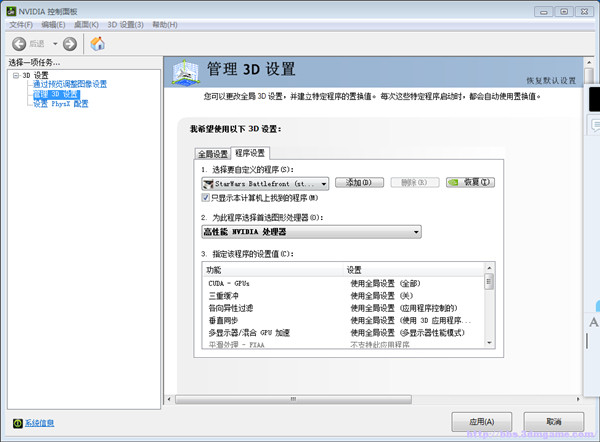Click the 管理 3D 设置 header icon

186,72
